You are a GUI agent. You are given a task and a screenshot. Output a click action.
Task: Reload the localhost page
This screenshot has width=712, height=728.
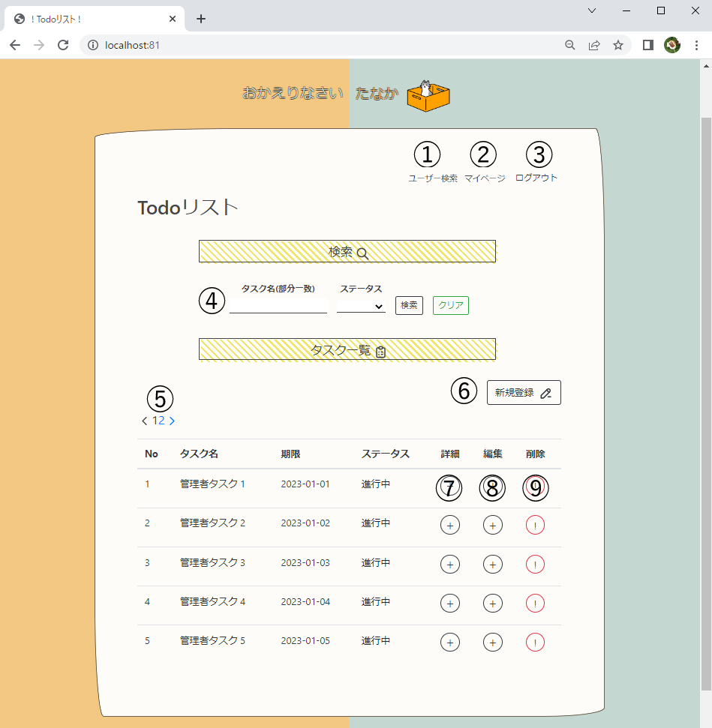[63, 45]
